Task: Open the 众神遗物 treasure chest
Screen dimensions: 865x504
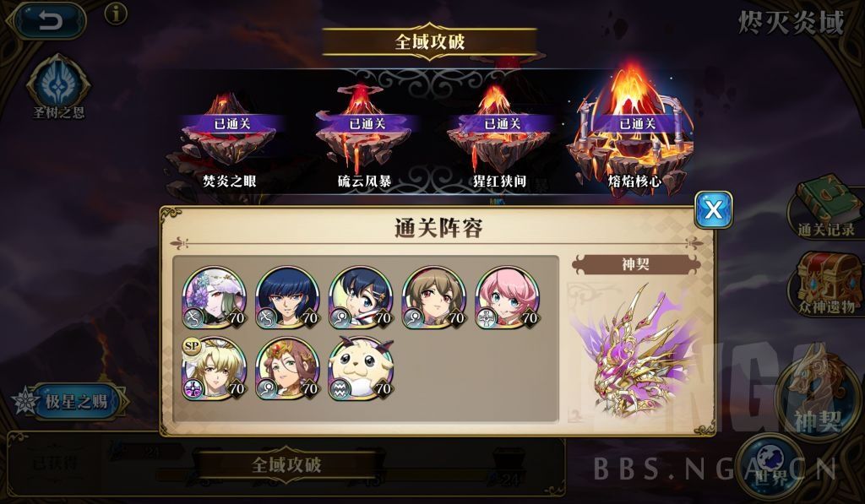Action: tap(826, 284)
